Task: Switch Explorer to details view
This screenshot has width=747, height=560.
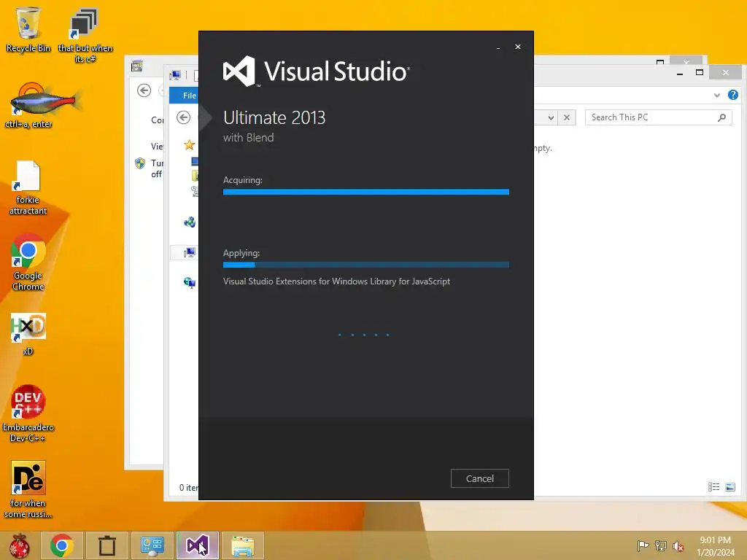Action: pos(713,486)
